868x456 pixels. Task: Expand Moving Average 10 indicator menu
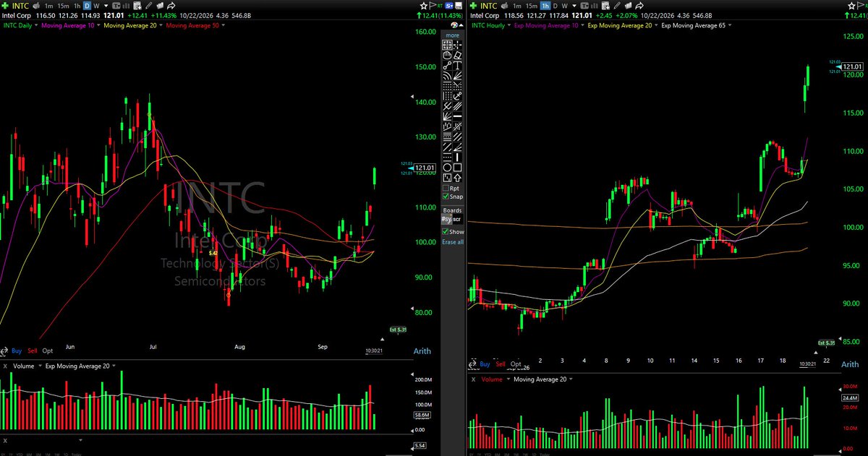point(98,25)
